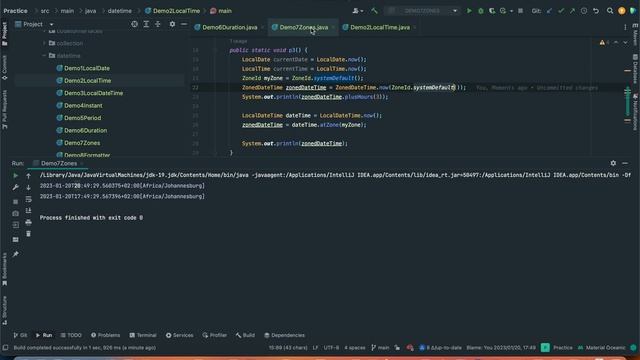Screen dimensions: 640x360
Task: Click 4 spaces indent setting
Action: pos(355,348)
